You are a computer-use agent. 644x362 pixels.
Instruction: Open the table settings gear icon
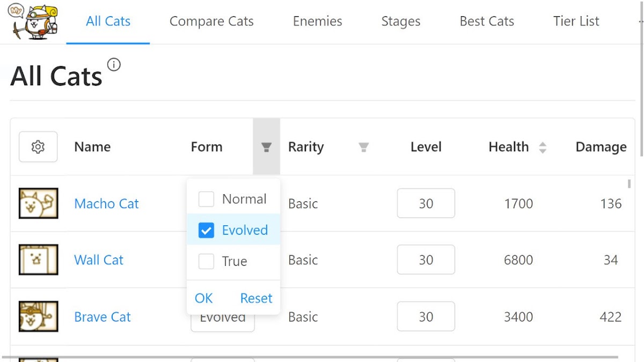coord(38,147)
